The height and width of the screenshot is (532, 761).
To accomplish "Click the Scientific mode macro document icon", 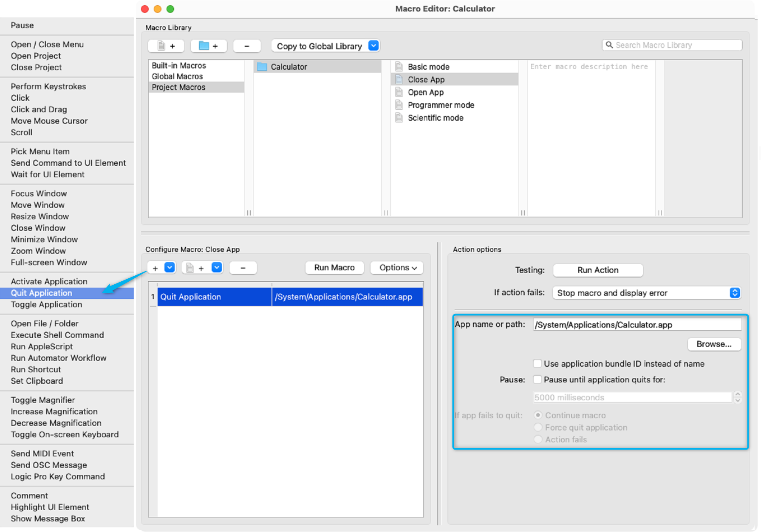I will [399, 118].
